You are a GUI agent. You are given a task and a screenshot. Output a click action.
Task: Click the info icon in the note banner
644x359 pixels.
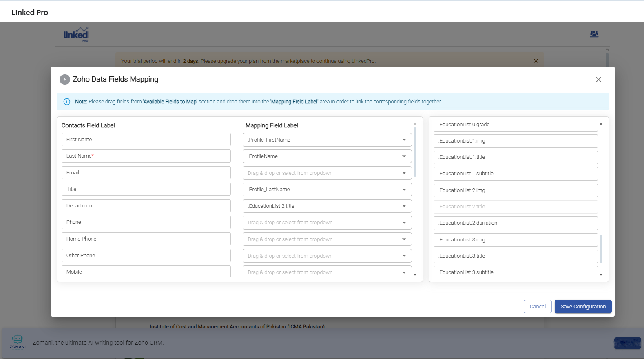(67, 102)
